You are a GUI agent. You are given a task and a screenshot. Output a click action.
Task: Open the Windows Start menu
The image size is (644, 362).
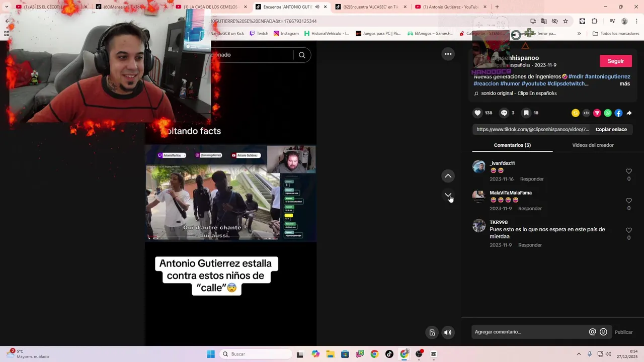click(211, 354)
